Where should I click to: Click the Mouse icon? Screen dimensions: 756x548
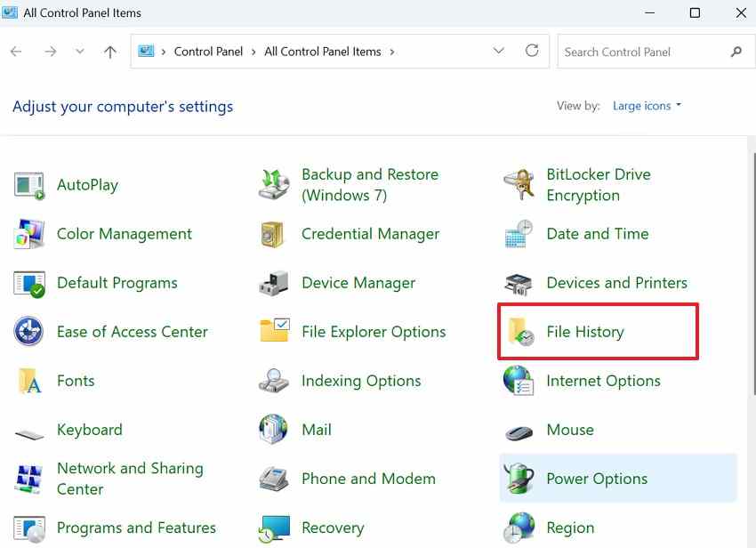click(519, 432)
